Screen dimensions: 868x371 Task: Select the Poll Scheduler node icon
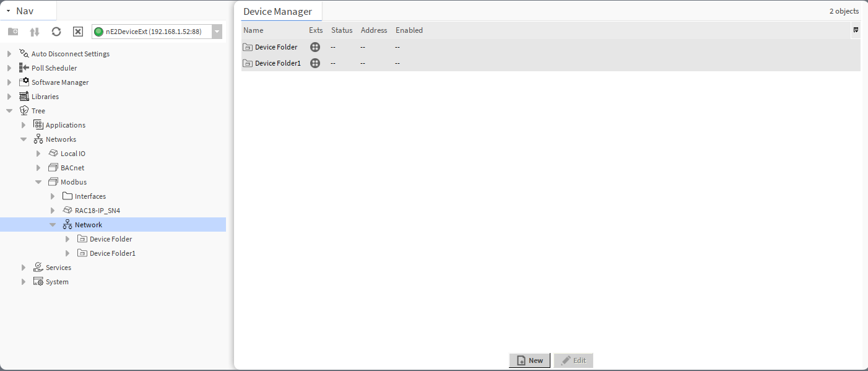point(23,68)
